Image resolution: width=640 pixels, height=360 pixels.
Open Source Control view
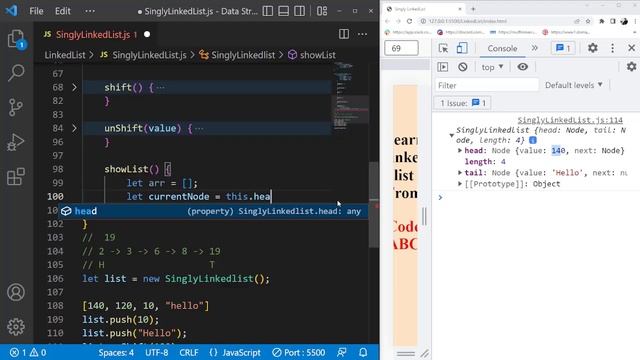pos(16,108)
